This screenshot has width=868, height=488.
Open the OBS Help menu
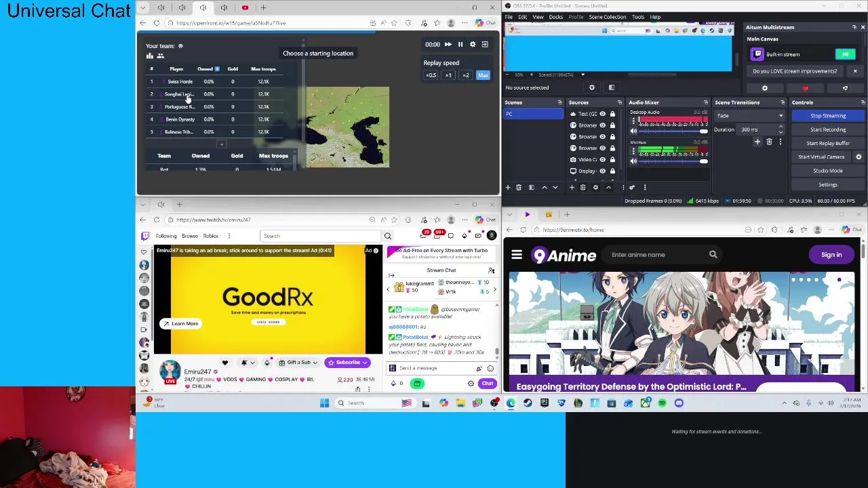coord(655,17)
